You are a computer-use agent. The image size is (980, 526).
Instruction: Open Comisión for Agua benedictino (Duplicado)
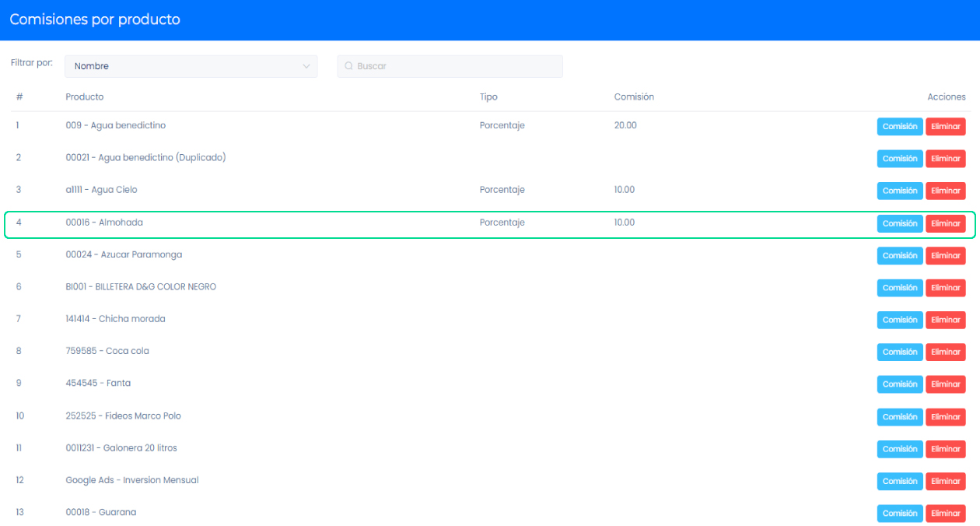click(899, 159)
